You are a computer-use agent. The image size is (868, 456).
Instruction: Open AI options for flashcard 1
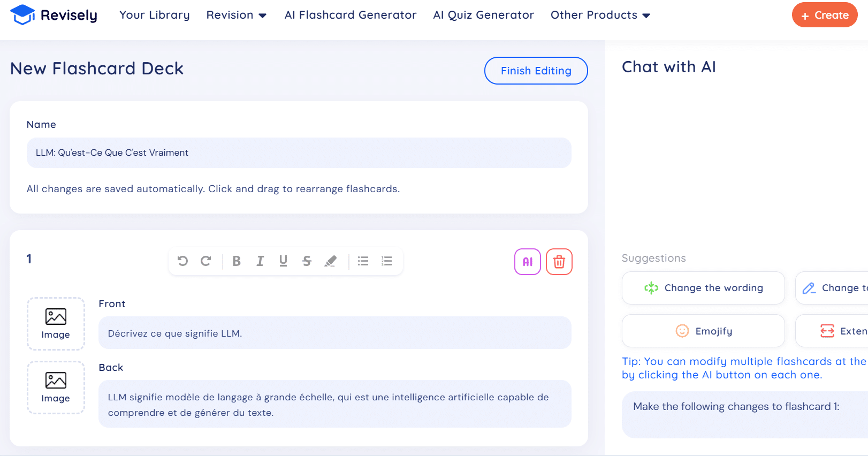coord(528,262)
